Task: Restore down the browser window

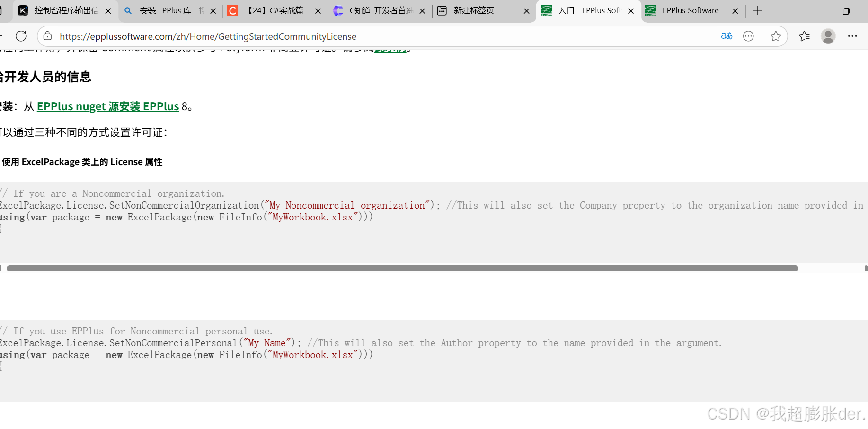Action: [x=846, y=11]
